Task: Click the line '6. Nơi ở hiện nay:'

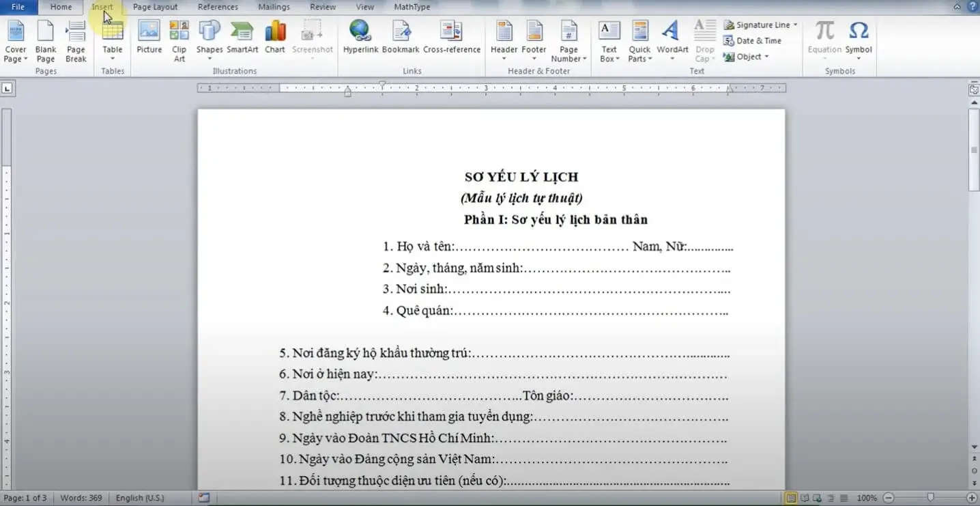Action: pyautogui.click(x=504, y=375)
